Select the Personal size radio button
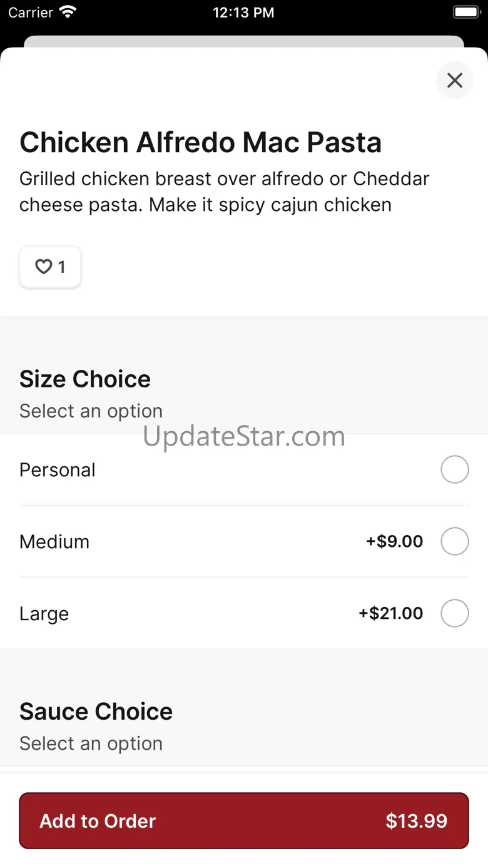 tap(454, 470)
